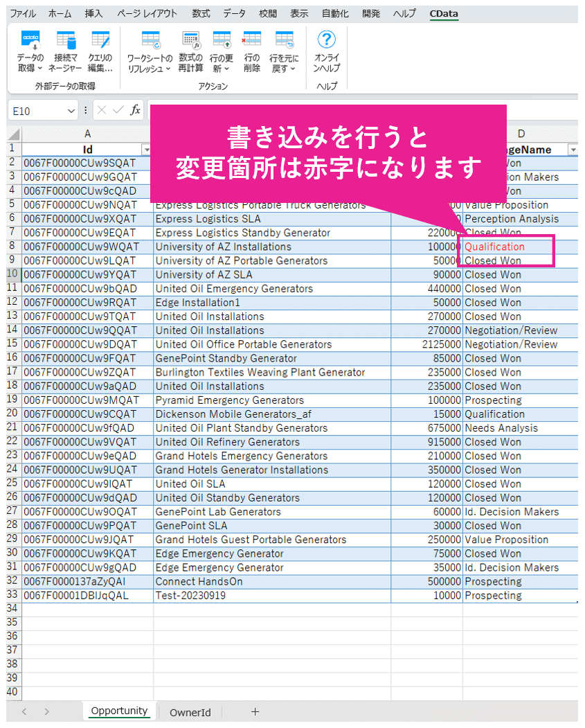Switch to the 表示 ribbon tab

299,13
